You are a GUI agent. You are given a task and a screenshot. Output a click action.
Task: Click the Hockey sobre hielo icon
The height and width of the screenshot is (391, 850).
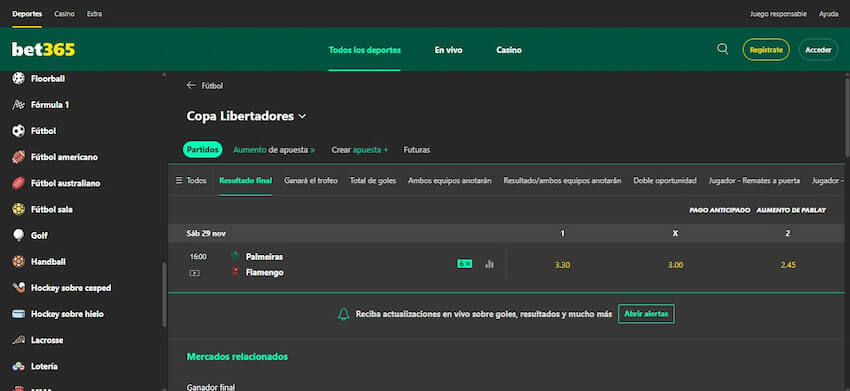(x=18, y=314)
